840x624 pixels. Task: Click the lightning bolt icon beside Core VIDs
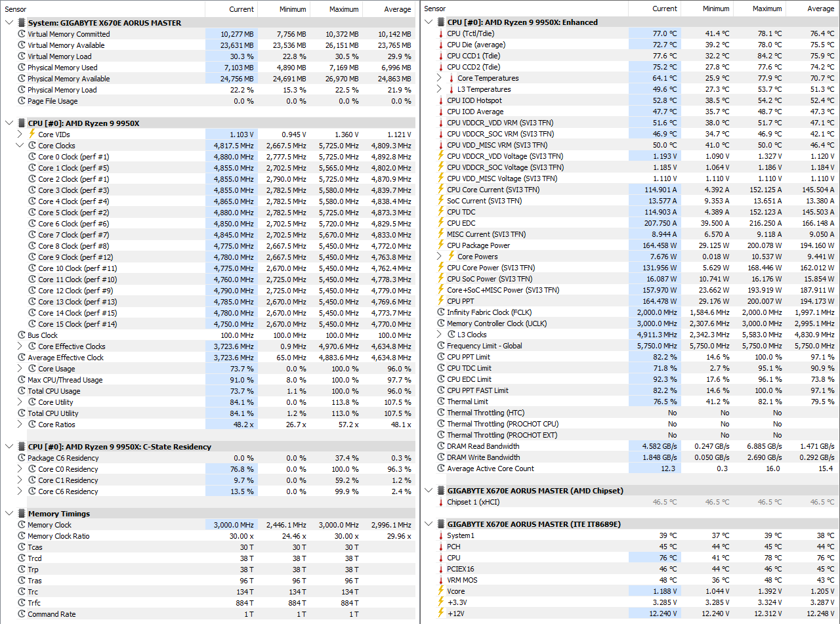(x=32, y=134)
